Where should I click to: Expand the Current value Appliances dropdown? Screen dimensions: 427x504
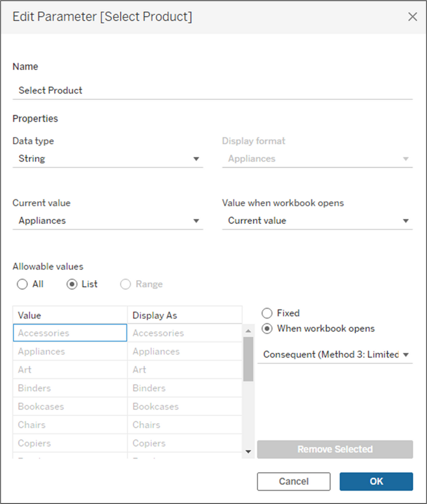click(196, 221)
